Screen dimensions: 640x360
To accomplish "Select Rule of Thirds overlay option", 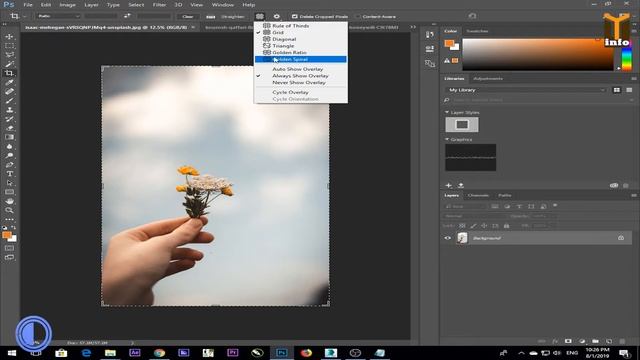I will (x=291, y=26).
